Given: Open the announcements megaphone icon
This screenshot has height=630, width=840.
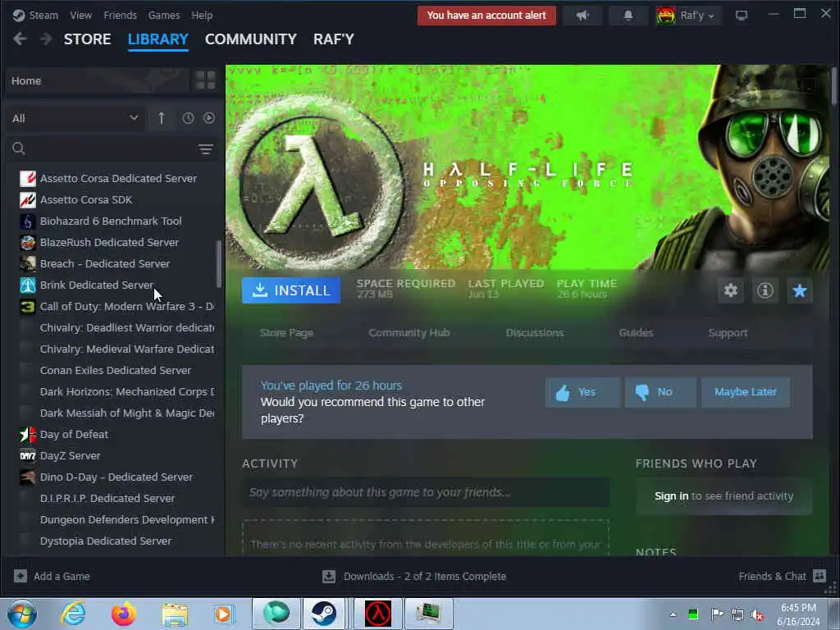Looking at the screenshot, I should click(582, 16).
